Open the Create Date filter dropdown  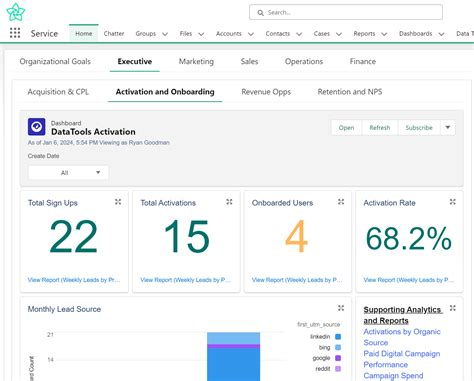point(68,173)
